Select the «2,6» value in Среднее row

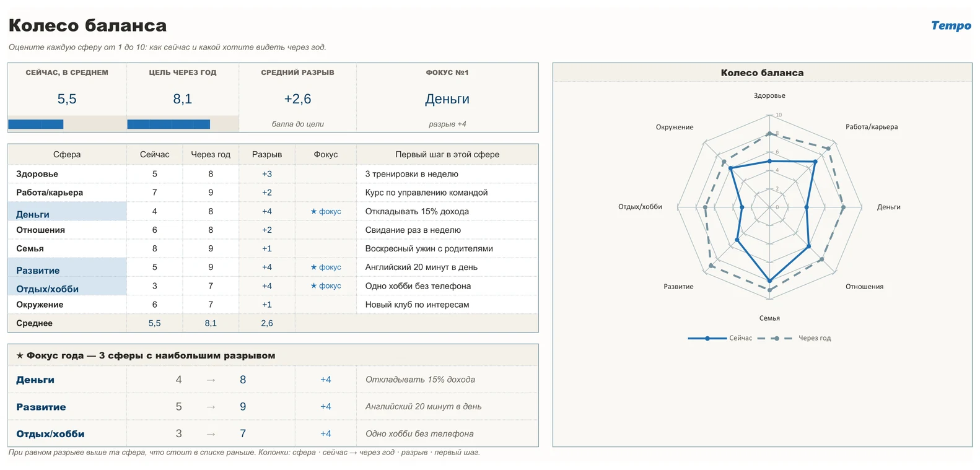(x=267, y=323)
